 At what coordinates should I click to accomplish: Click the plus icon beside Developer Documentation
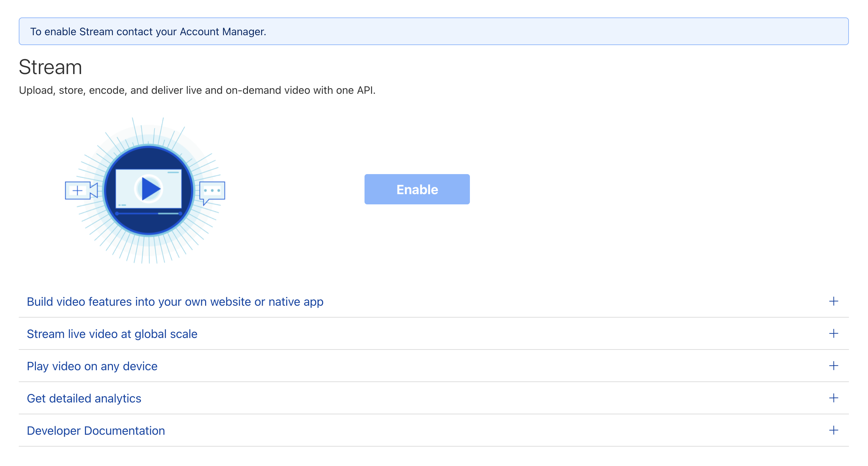click(833, 430)
